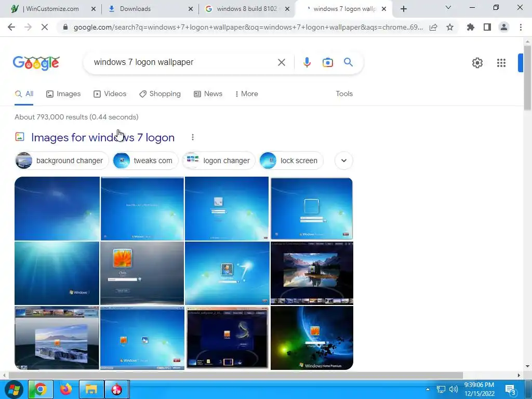The image size is (532, 399).
Task: Share this page icon in address bar
Action: 433,28
